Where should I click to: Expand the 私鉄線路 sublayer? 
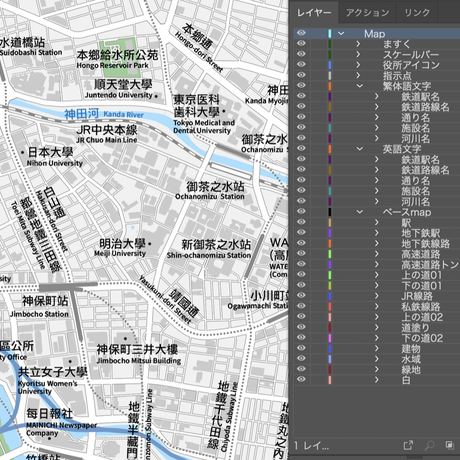coord(377,306)
